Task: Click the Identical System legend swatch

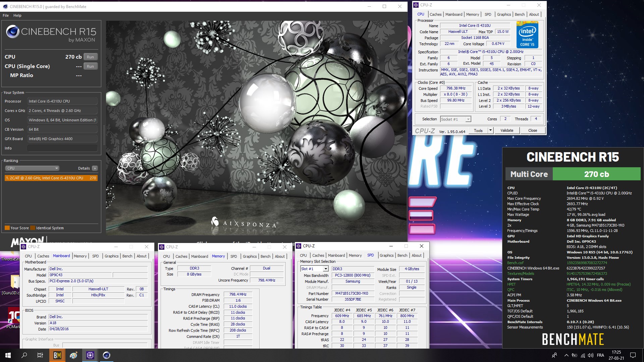Action: click(x=33, y=228)
